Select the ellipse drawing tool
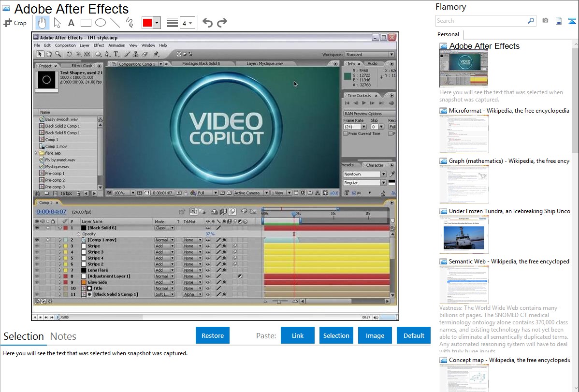579x392 pixels. pyautogui.click(x=101, y=23)
